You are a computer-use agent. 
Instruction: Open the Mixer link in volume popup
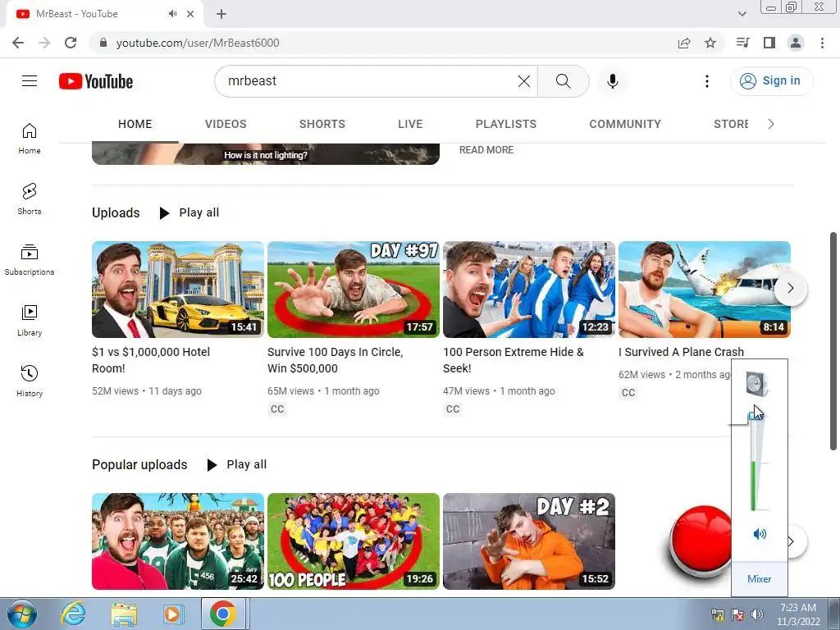point(759,579)
